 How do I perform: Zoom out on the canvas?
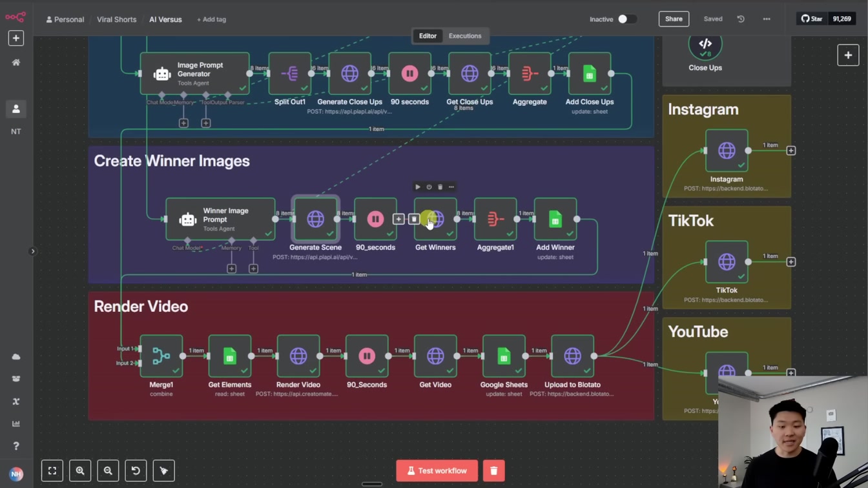point(108,471)
